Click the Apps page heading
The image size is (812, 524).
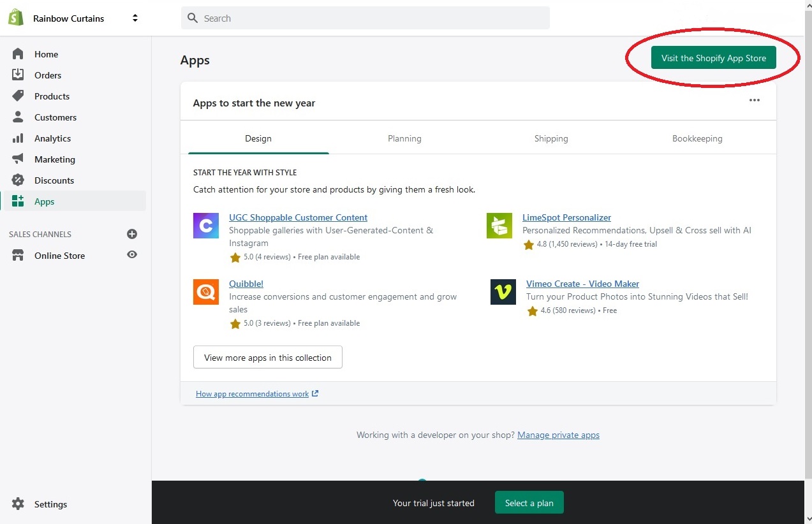[195, 61]
